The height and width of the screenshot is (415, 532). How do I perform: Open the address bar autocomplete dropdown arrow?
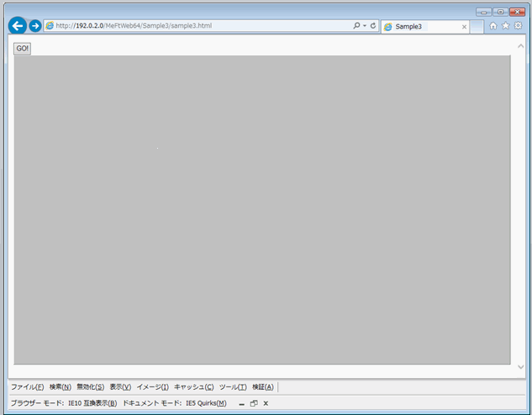click(365, 26)
